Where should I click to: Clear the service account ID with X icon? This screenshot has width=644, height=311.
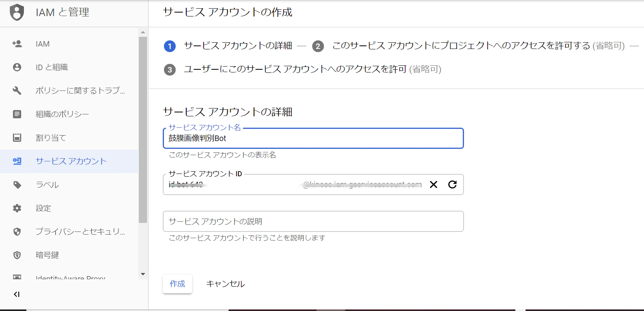tap(433, 184)
